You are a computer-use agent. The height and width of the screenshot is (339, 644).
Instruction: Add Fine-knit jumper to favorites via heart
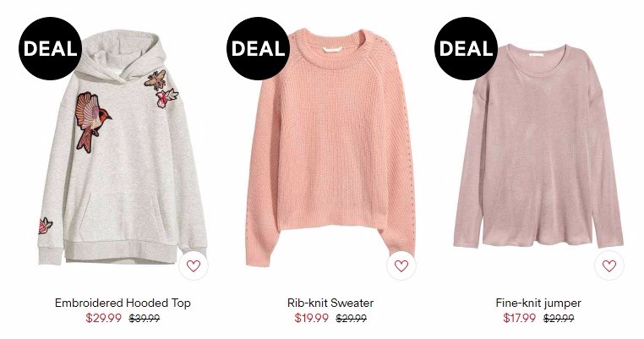[x=609, y=265]
